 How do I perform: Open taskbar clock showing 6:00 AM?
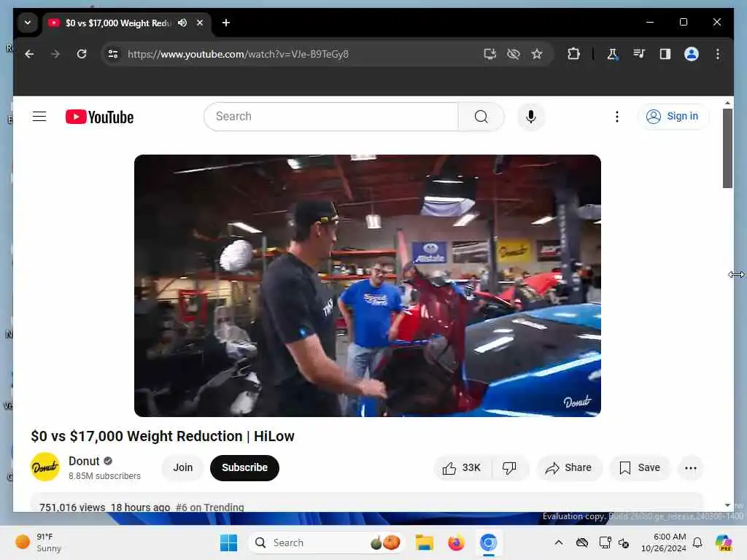click(x=664, y=542)
